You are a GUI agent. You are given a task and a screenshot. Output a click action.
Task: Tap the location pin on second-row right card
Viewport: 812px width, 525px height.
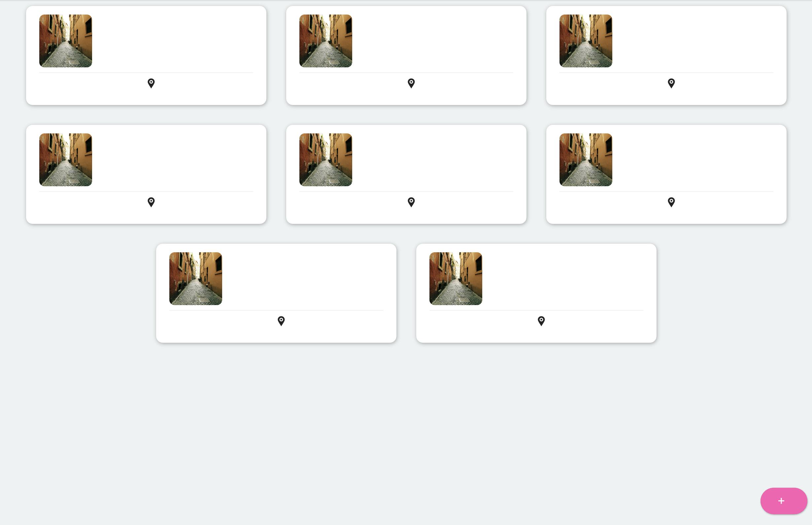click(671, 202)
